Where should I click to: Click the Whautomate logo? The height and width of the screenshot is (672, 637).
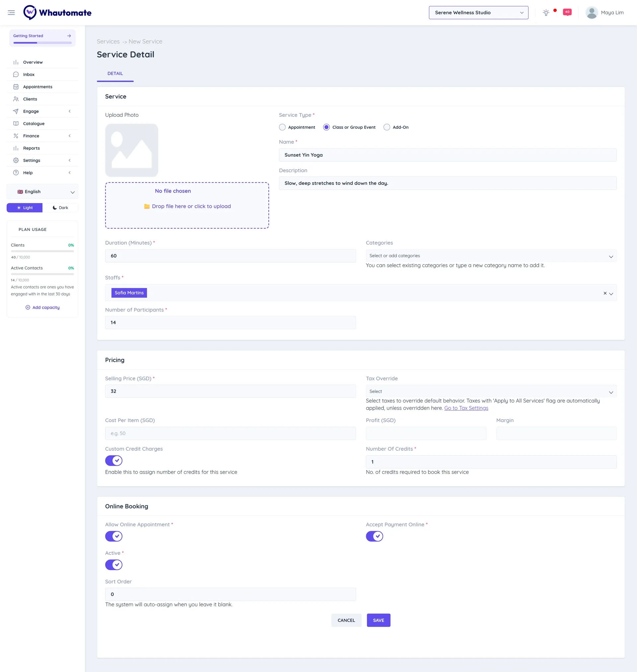click(57, 13)
